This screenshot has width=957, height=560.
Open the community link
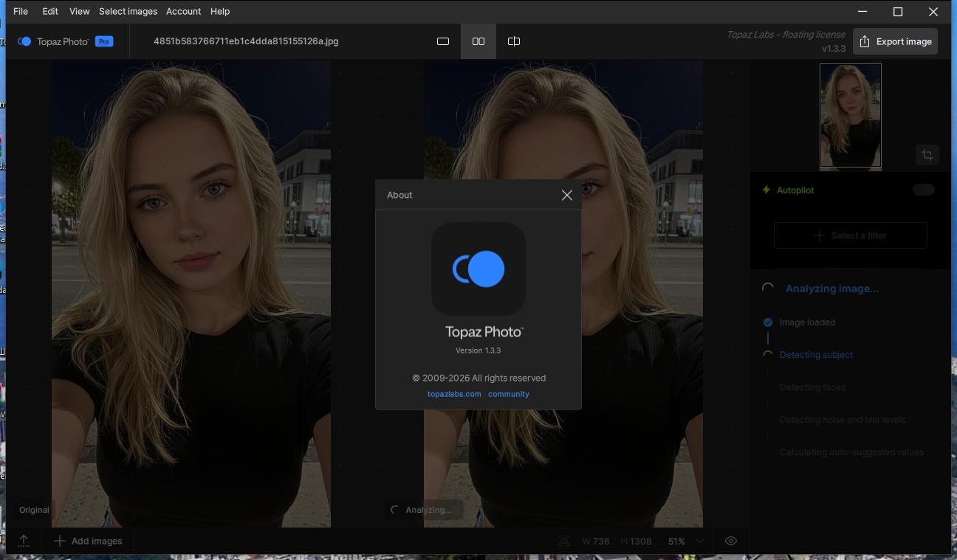(508, 394)
